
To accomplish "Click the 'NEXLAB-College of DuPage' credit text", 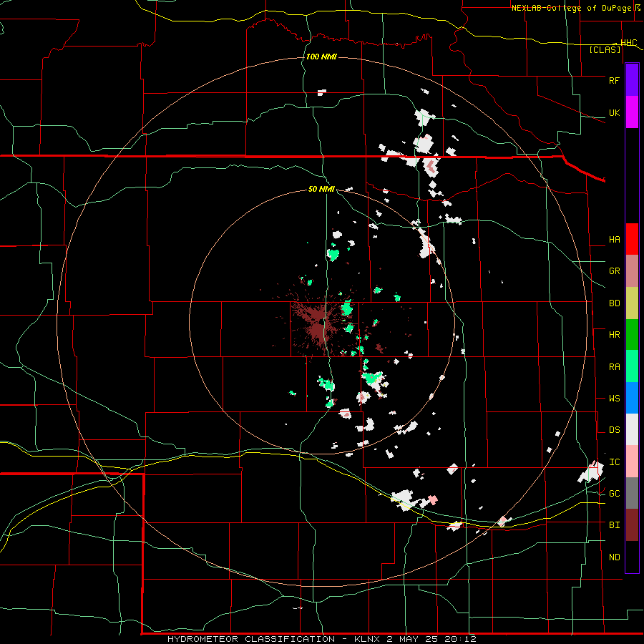I will (572, 8).
